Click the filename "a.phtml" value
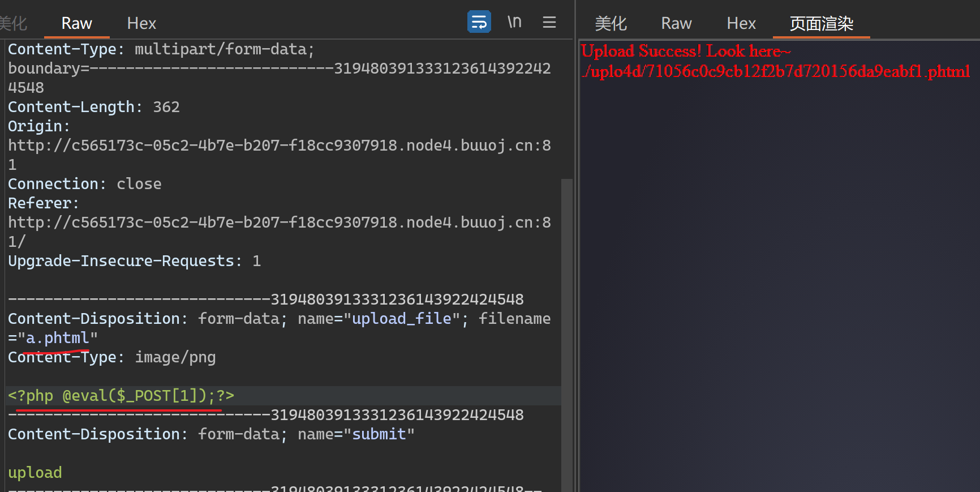The width and height of the screenshot is (980, 492). 58,338
